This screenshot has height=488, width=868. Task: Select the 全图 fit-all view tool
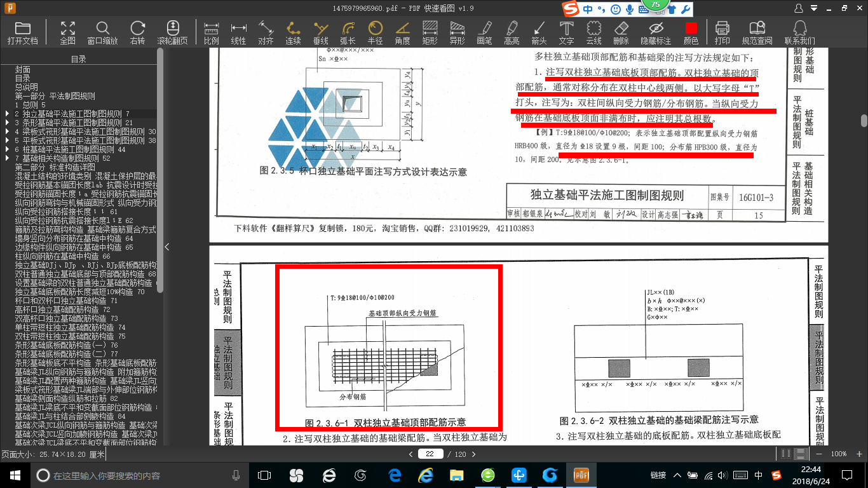tap(67, 32)
